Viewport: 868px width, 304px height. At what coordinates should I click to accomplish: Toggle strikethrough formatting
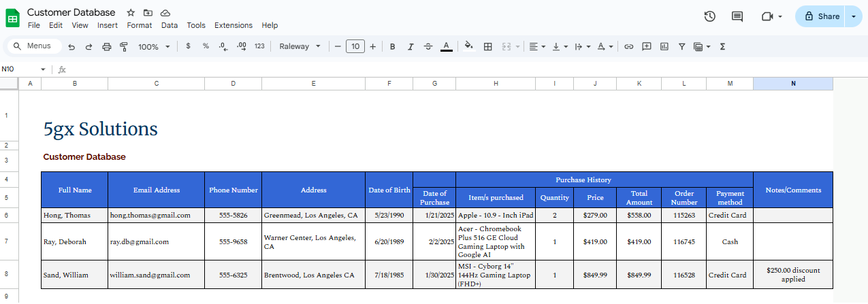(428, 46)
